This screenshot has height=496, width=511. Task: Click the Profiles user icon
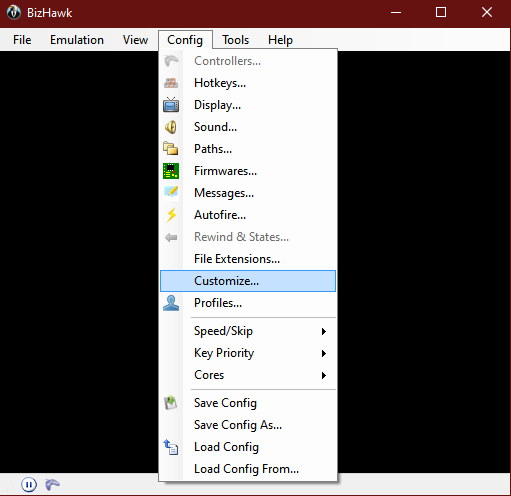(x=171, y=303)
